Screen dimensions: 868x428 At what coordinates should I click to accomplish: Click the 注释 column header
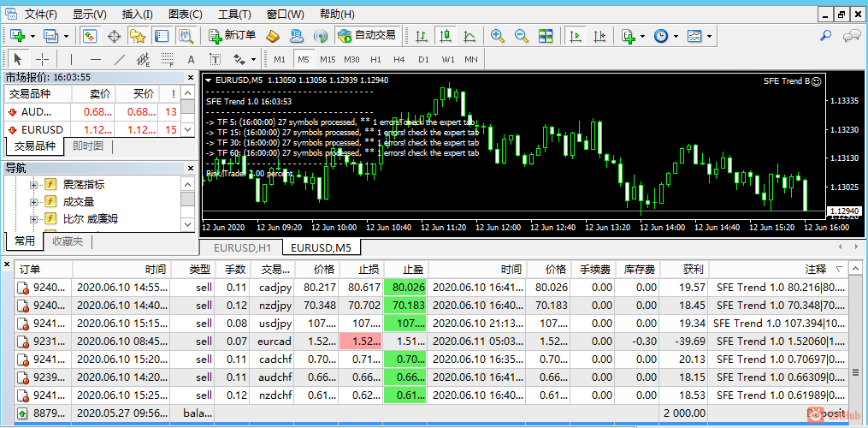[x=777, y=270]
